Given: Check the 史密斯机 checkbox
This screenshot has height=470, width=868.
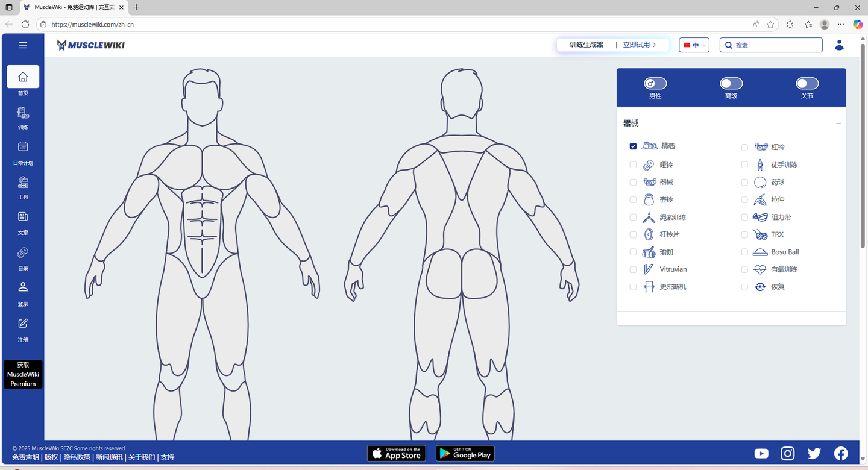Looking at the screenshot, I should click(x=633, y=287).
